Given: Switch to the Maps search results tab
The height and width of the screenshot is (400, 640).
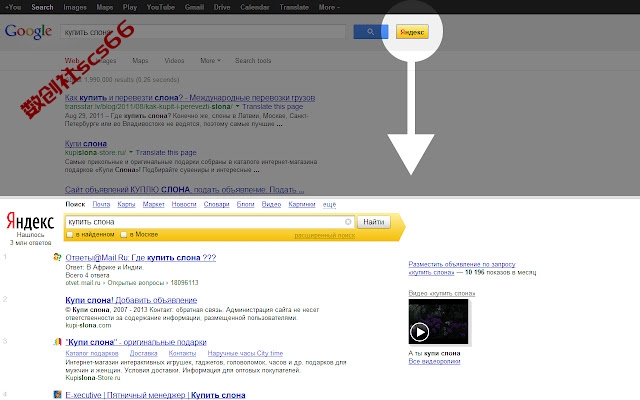Looking at the screenshot, I should coord(140,60).
